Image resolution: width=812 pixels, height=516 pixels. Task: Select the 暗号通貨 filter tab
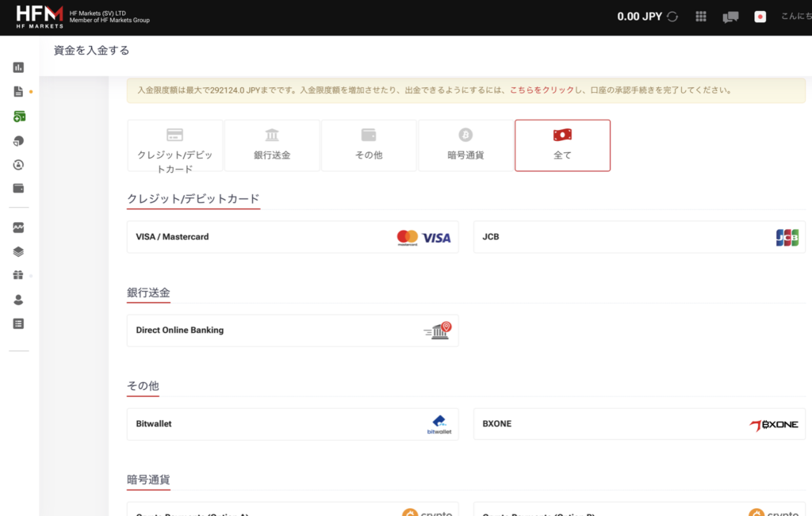(x=465, y=145)
